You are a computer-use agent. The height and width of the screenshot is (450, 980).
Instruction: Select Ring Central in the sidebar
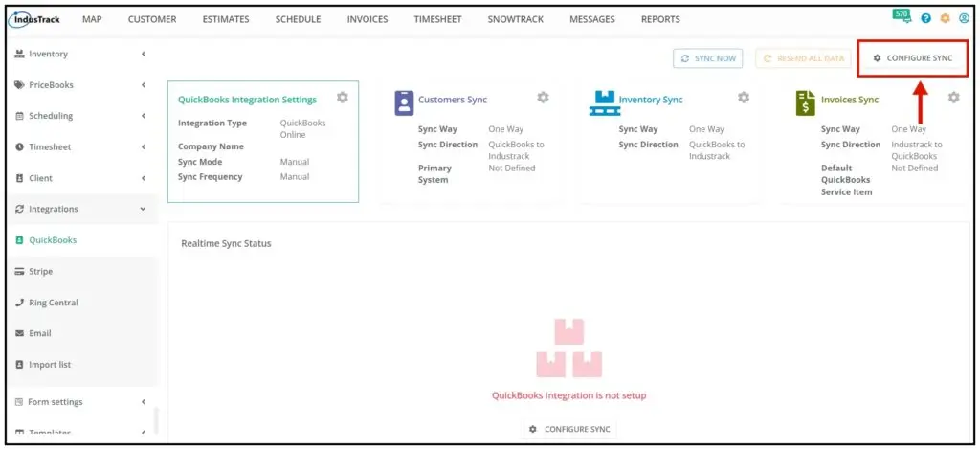(54, 303)
